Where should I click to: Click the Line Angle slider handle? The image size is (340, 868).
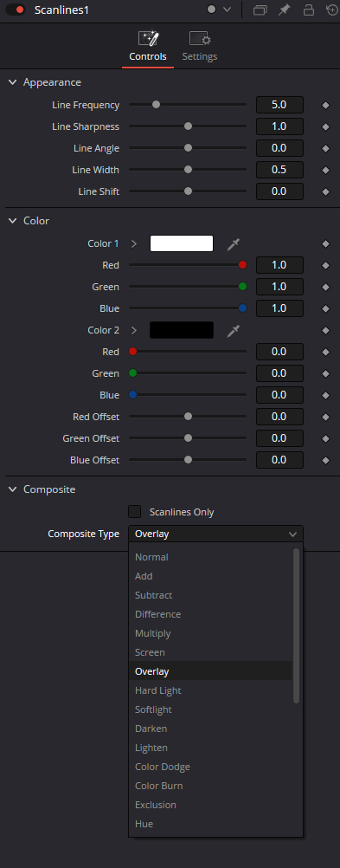[188, 148]
